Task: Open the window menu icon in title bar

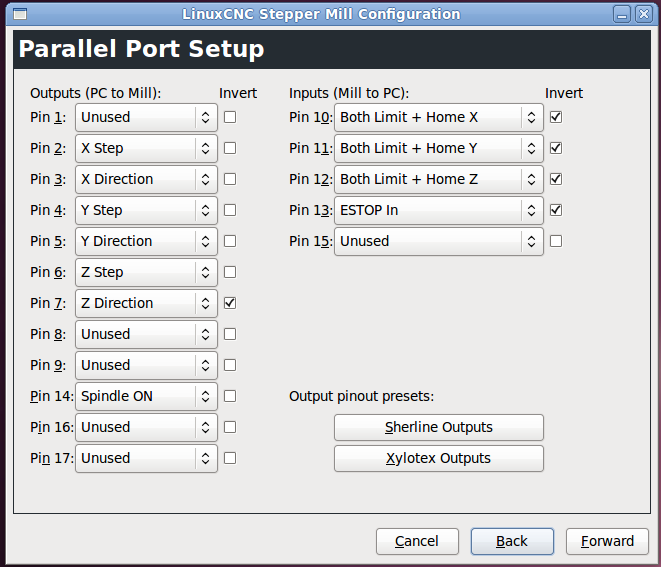Action: click(20, 14)
